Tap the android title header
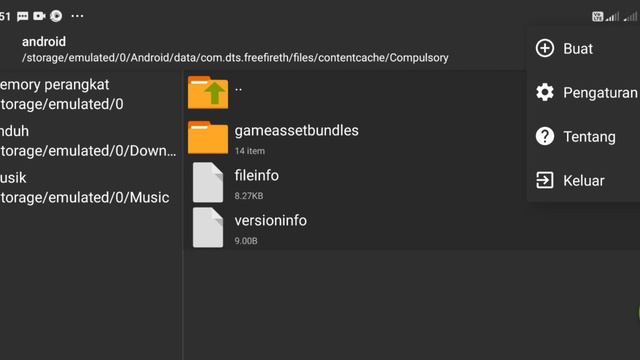This screenshot has width=640, height=360. point(44,41)
